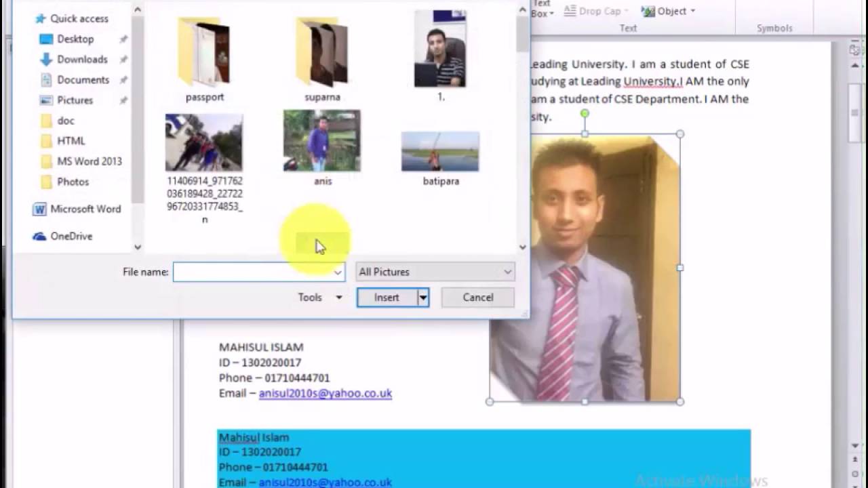Click the Phone – 01710444701 text line

(274, 378)
